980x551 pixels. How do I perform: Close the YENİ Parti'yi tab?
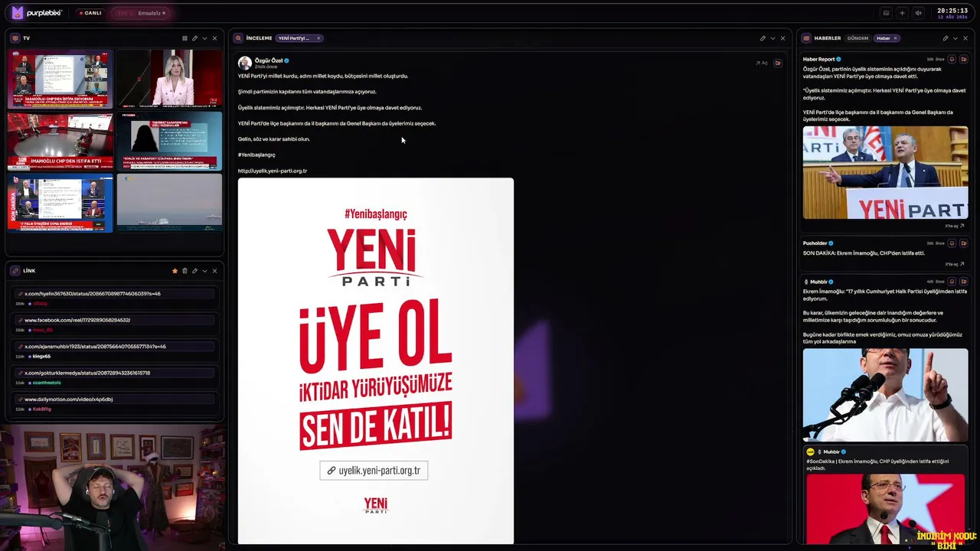coord(318,38)
